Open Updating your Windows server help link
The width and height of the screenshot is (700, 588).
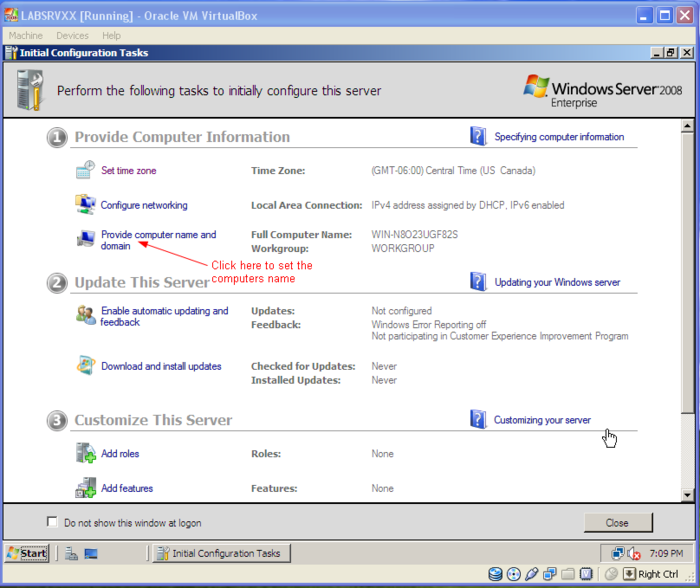557,282
